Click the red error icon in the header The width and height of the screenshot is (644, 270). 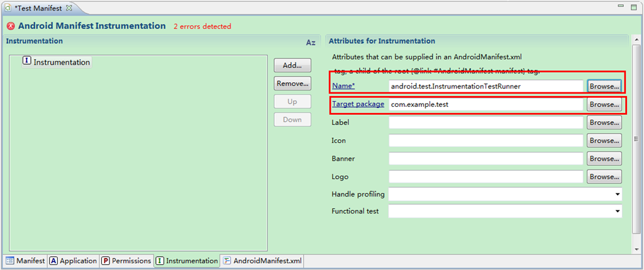pos(11,26)
